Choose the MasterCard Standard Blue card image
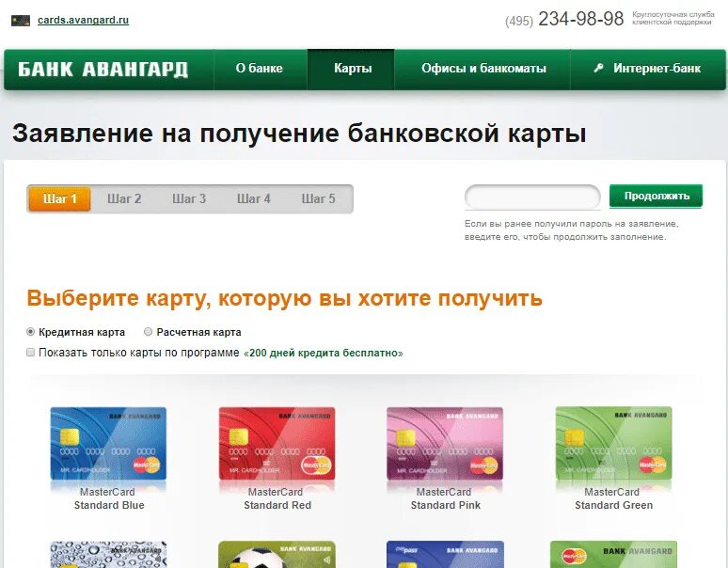Screen dimensions: 728x568 point(108,444)
